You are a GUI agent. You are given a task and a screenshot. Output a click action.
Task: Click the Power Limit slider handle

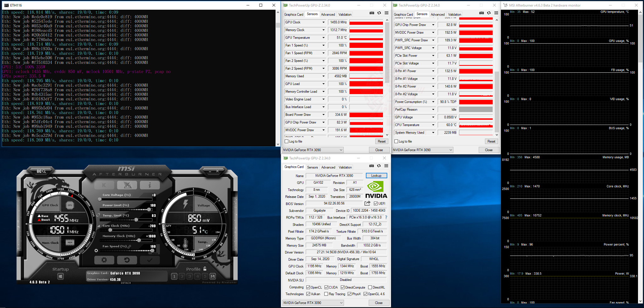click(x=149, y=209)
